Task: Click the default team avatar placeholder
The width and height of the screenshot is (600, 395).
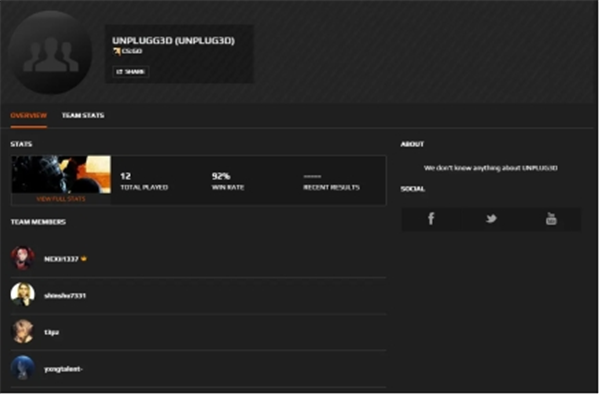Action: click(50, 52)
